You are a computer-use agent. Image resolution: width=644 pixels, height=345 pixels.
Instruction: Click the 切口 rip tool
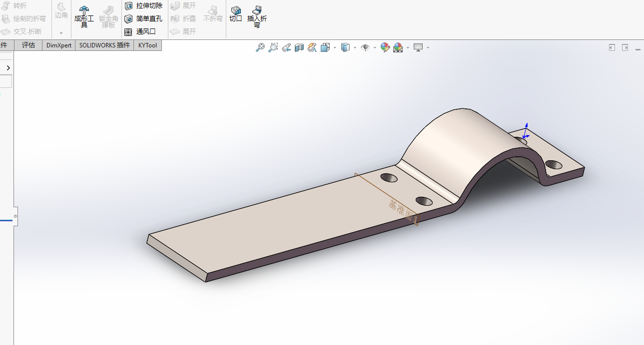click(x=236, y=14)
